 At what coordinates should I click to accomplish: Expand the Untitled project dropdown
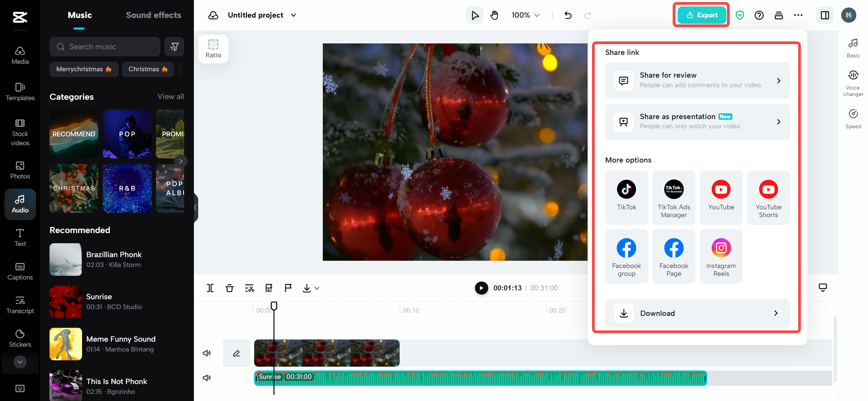294,15
